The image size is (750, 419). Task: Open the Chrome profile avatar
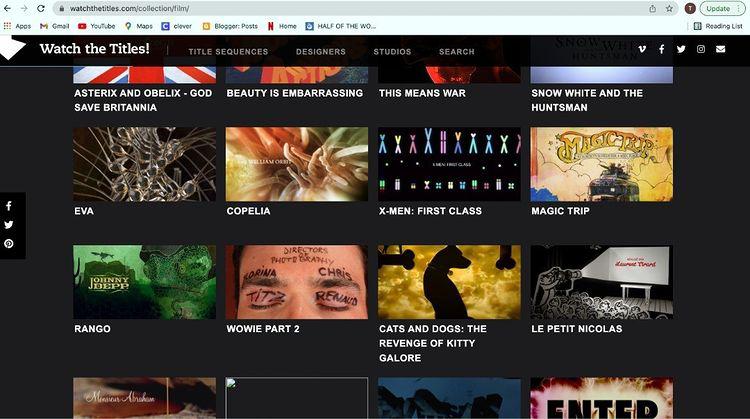tap(690, 9)
